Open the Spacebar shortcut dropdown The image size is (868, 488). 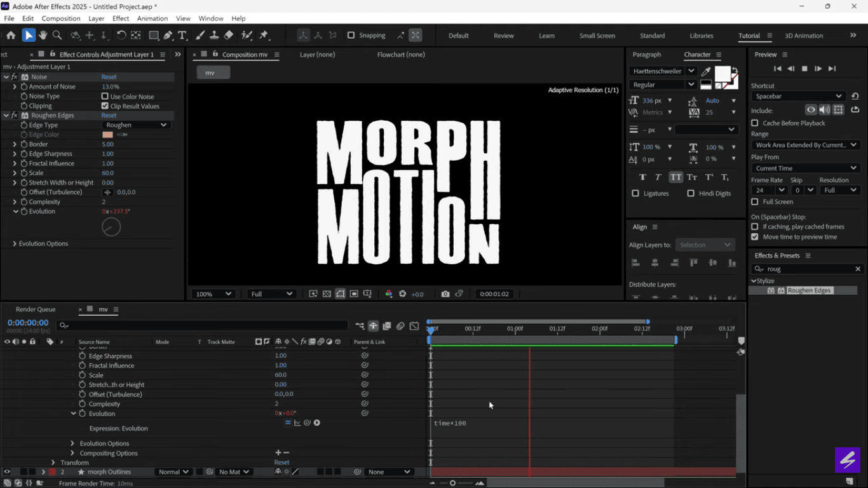pyautogui.click(x=797, y=97)
